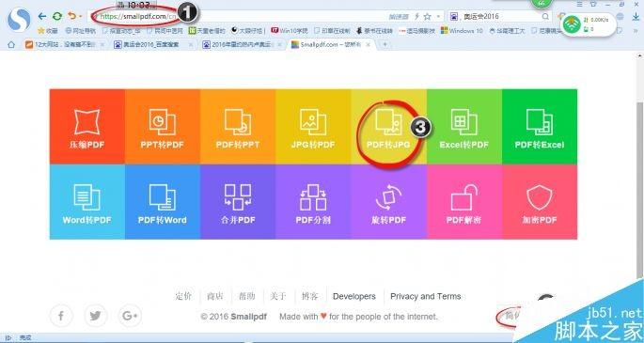644x343 pixels.
Task: Open the PDF转PPT tool tile
Action: coord(238,126)
